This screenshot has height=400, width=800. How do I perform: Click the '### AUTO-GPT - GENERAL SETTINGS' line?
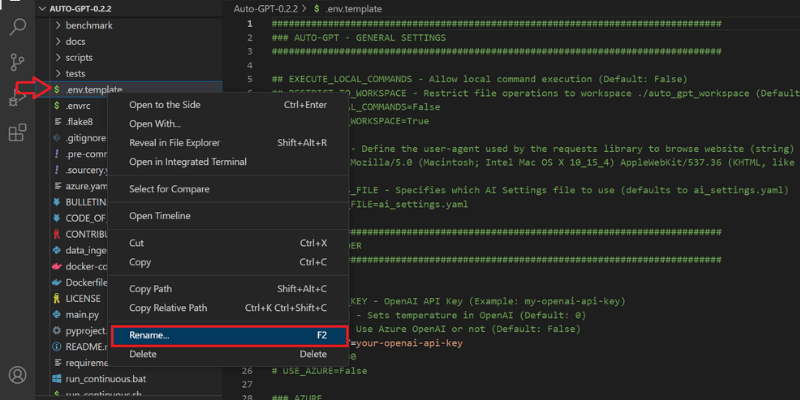pyautogui.click(x=359, y=38)
